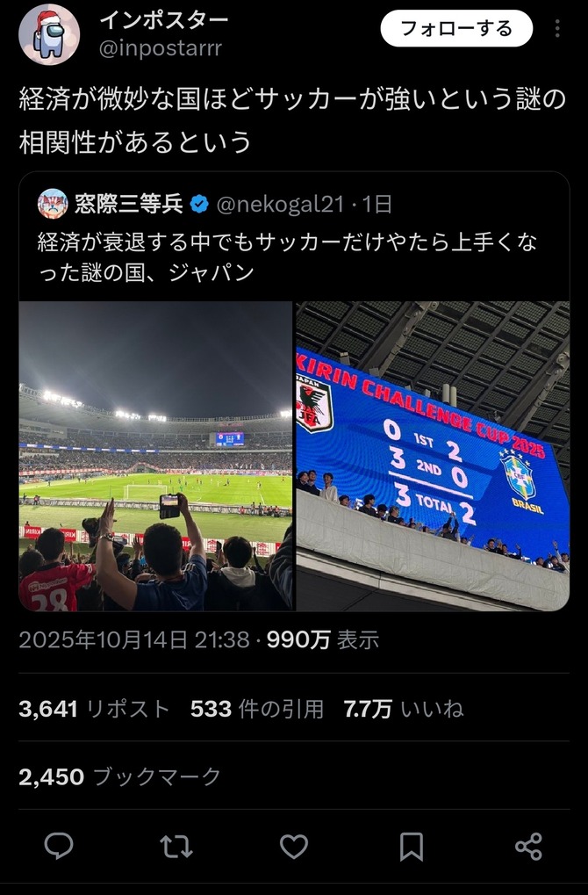Open 窓際三等兵's quoted avatar
Screen dimensions: 588x895
[53, 204]
